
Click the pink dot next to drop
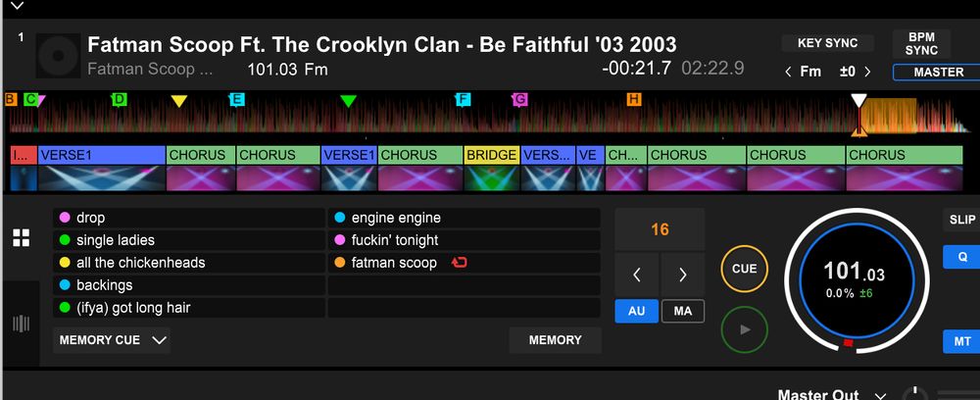65,218
